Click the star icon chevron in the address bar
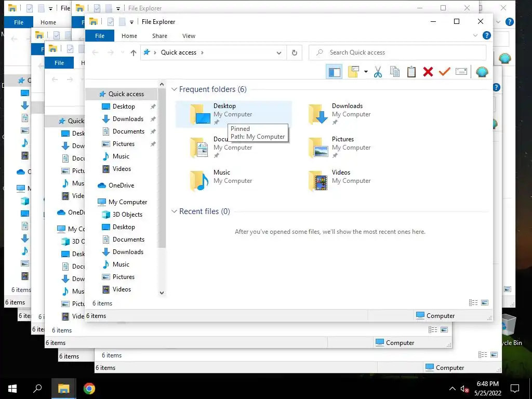Screen dimensions: 532x399 click(x=155, y=52)
